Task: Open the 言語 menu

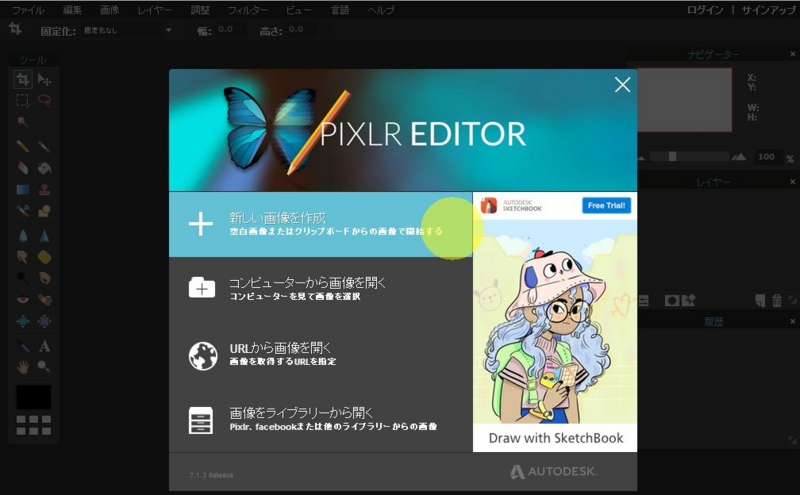Action: coord(340,10)
